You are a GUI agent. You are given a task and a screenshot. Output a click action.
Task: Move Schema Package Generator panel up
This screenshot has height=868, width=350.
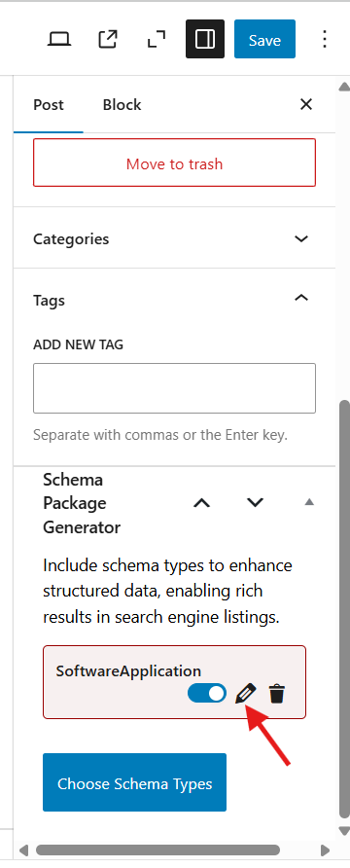coord(202,503)
